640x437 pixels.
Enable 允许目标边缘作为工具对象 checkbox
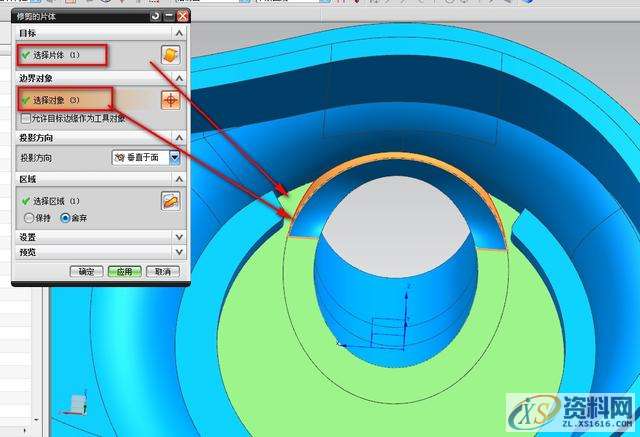tap(25, 118)
